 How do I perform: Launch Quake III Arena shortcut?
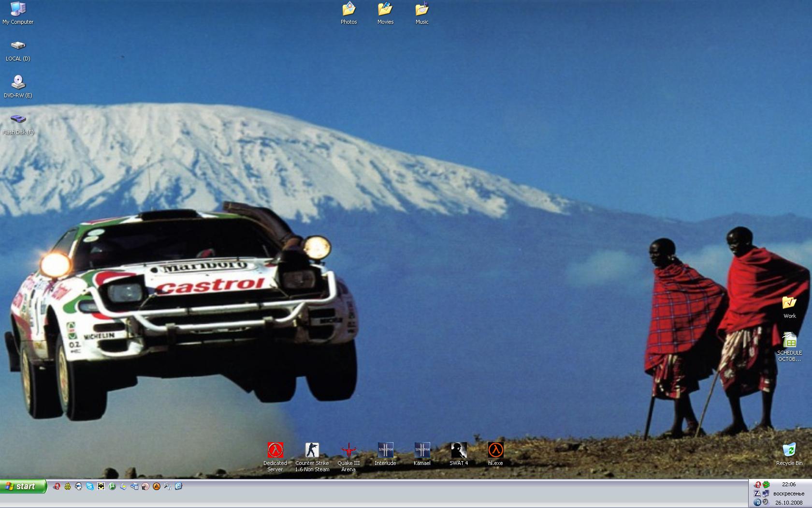(348, 457)
